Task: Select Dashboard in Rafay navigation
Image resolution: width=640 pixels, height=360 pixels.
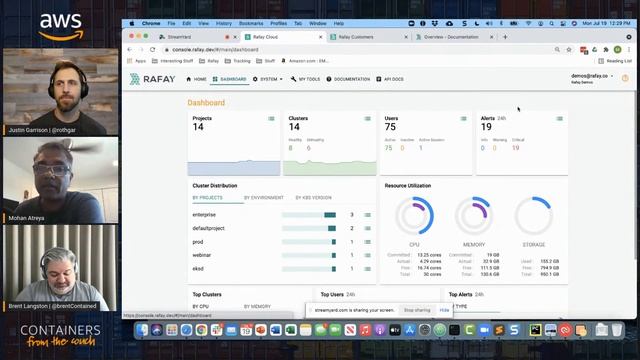Action: 230,79
